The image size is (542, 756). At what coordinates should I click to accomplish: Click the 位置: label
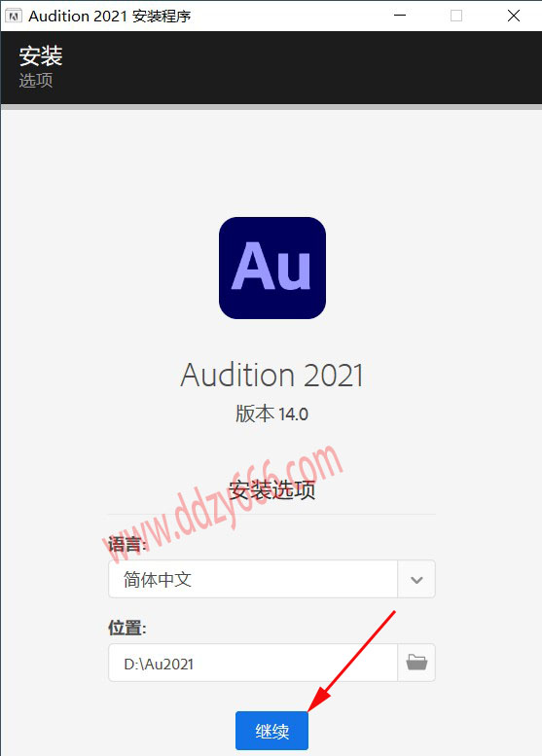[126, 629]
